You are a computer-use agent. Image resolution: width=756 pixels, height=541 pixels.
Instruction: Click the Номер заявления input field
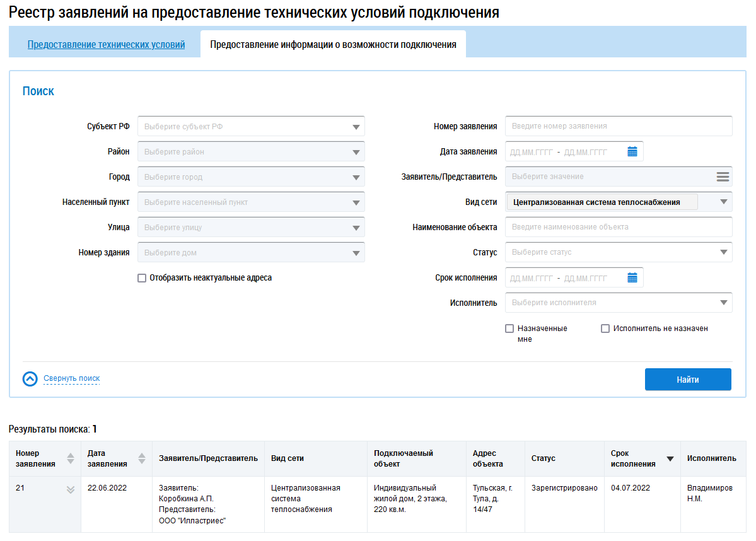(x=618, y=126)
